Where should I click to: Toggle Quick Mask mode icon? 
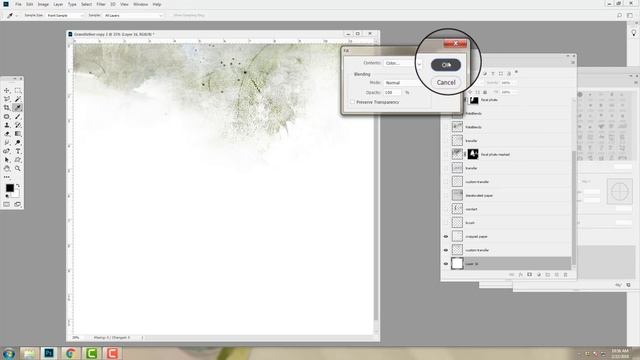pyautogui.click(x=7, y=204)
